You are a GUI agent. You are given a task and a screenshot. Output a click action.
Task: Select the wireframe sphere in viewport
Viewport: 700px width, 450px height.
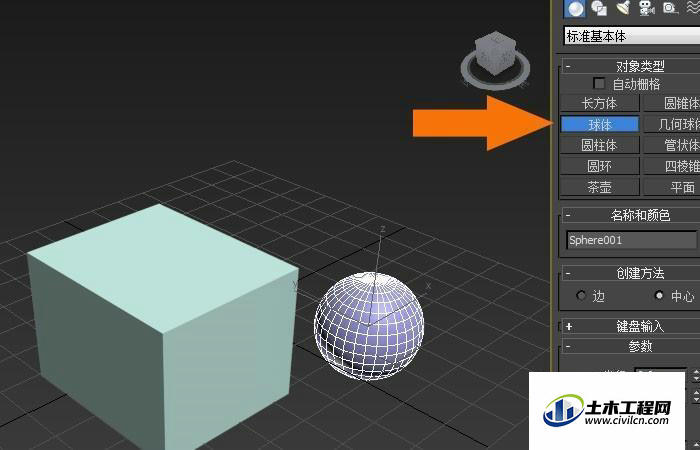(369, 326)
